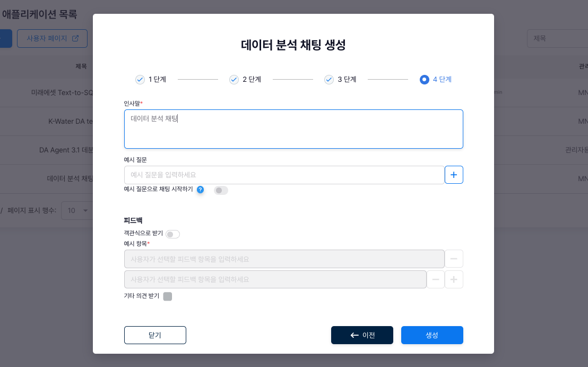This screenshot has width=588, height=367.
Task: Click the 3 단계 checkmark step icon
Action: coord(329,80)
